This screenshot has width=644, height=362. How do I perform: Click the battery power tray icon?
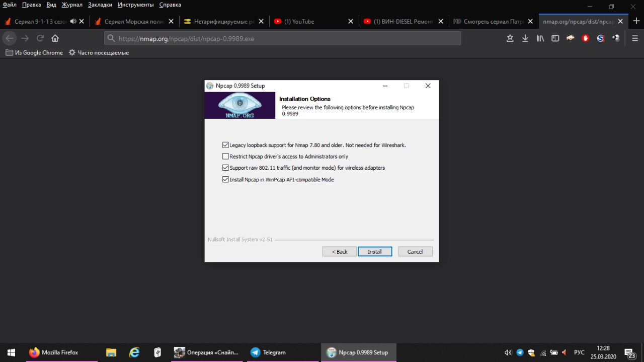[553, 352]
